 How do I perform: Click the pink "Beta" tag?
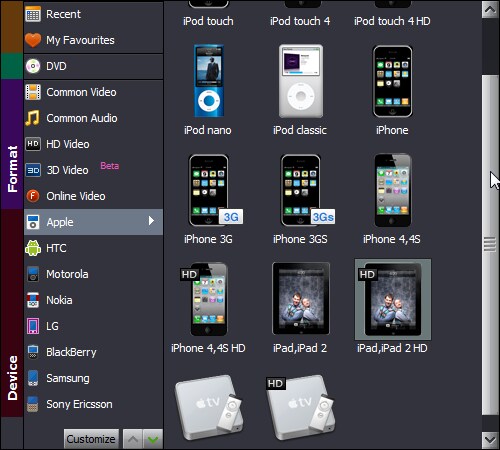point(110,166)
